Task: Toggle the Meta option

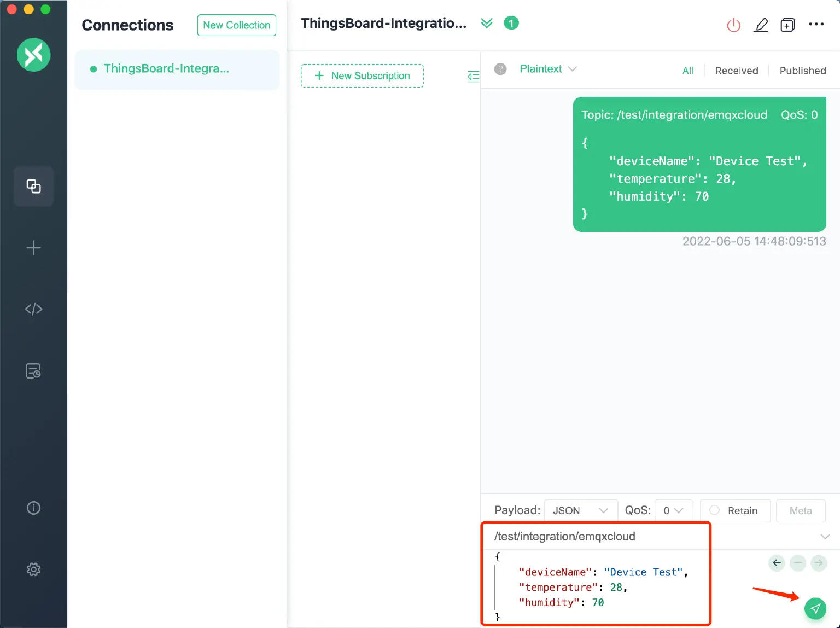Action: (x=801, y=510)
